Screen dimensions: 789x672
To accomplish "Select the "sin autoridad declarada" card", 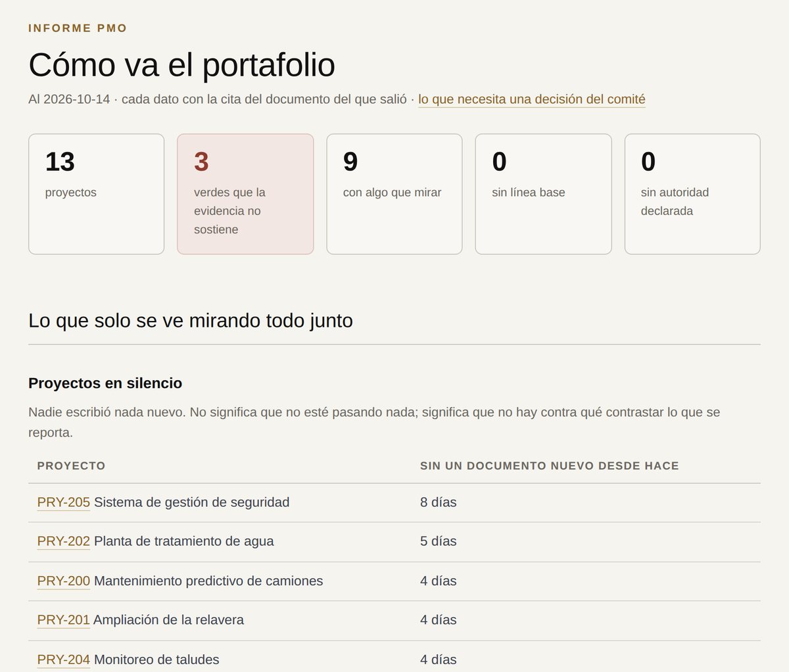I will pyautogui.click(x=692, y=194).
